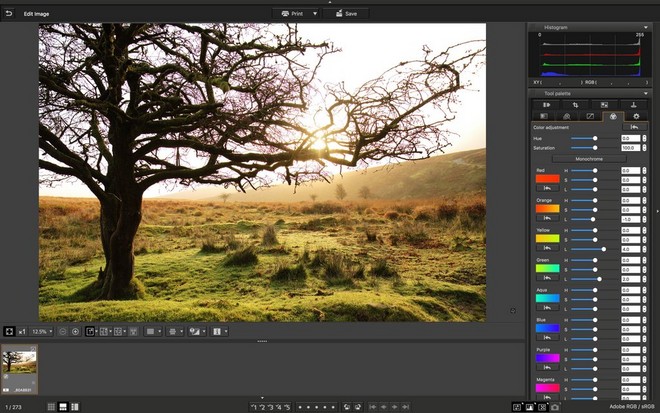
Task: Click the Monochrome button
Action: [x=589, y=159]
